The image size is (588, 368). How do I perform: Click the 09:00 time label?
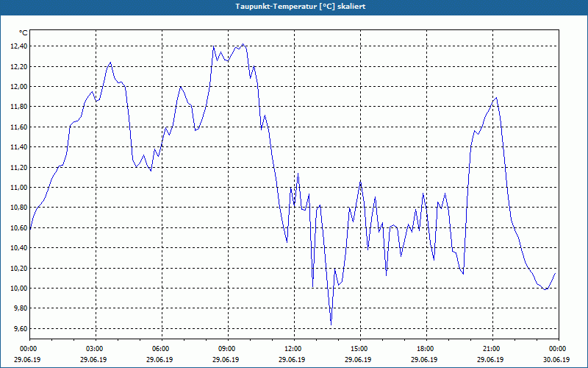226,349
